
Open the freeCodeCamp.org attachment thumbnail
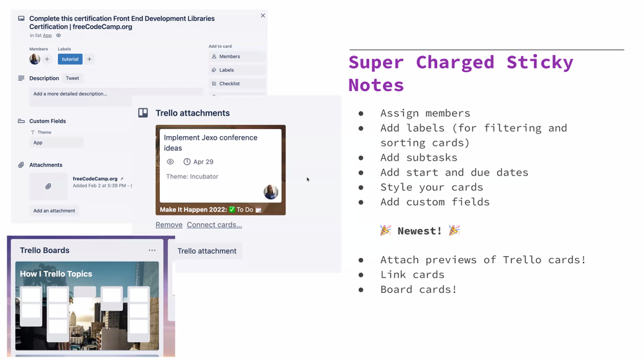tap(48, 186)
